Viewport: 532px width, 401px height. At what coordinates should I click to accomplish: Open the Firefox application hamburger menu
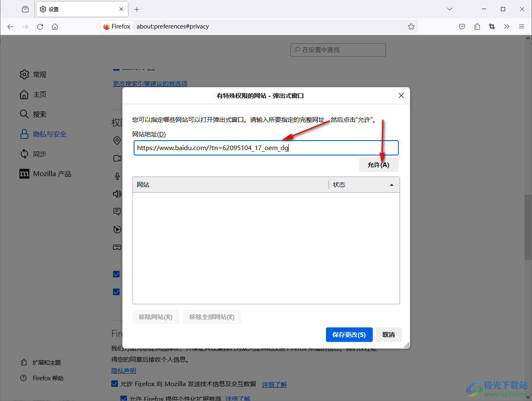pos(522,26)
